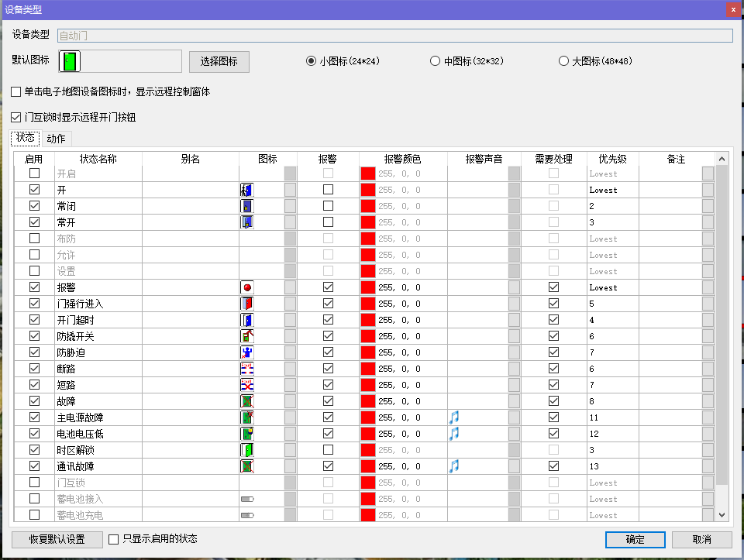Viewport: 744px width, 560px height.
Task: Click the green door 默认图标 preview
Action: [x=71, y=61]
